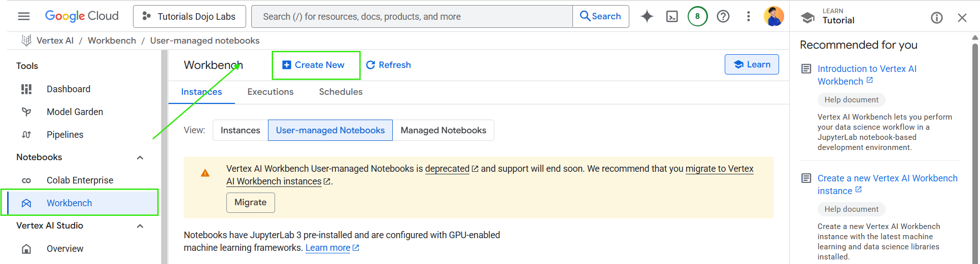The image size is (980, 264).
Task: Open the help question mark icon
Action: tap(723, 16)
